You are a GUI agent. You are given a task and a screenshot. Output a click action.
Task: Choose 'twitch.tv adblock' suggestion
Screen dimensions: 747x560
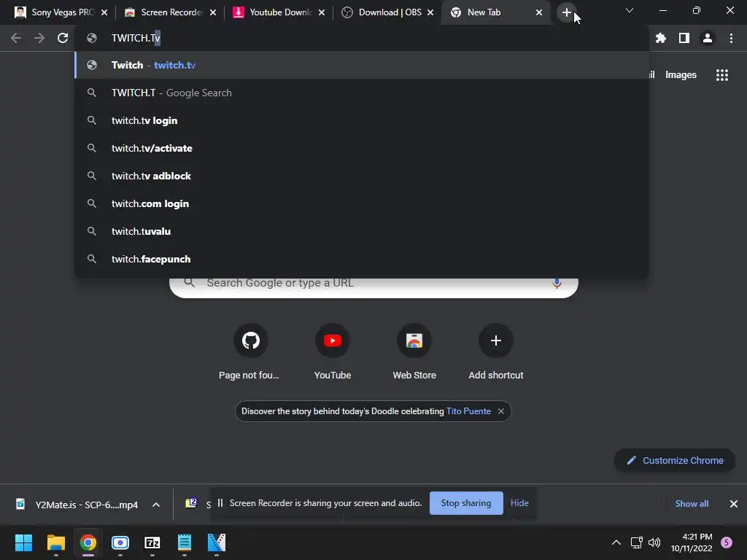point(362,176)
